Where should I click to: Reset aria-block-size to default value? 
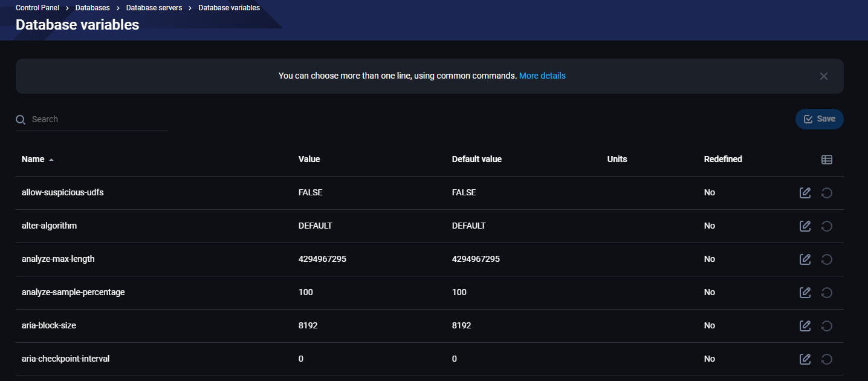(826, 326)
